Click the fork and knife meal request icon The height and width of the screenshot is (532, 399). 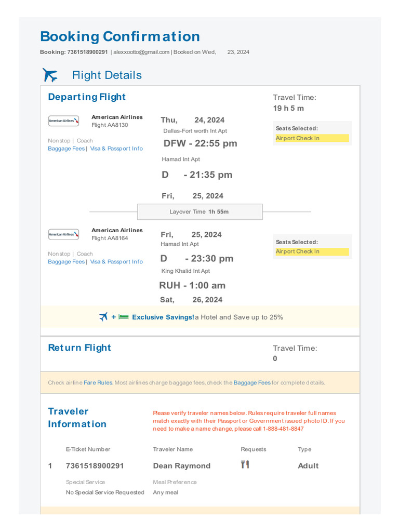245,464
